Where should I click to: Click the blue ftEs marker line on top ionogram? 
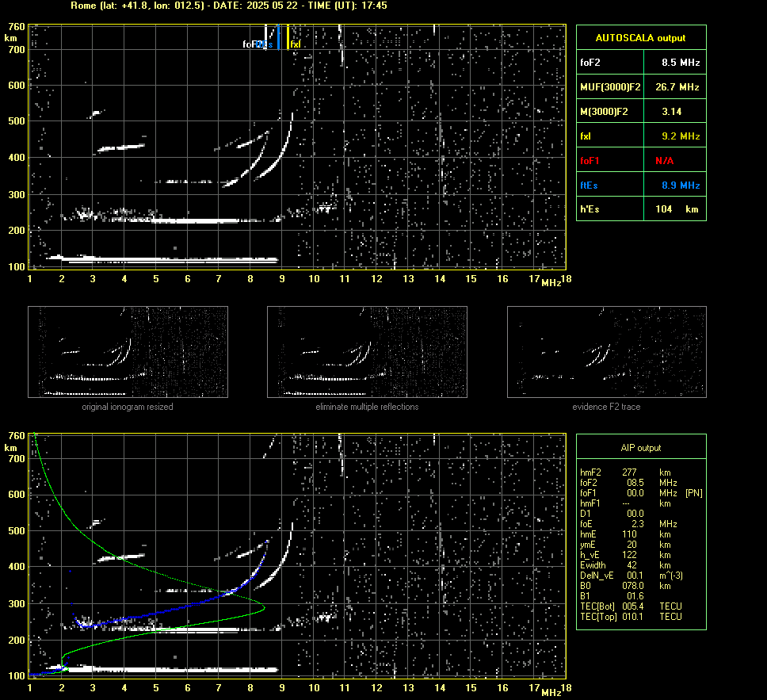point(278,37)
